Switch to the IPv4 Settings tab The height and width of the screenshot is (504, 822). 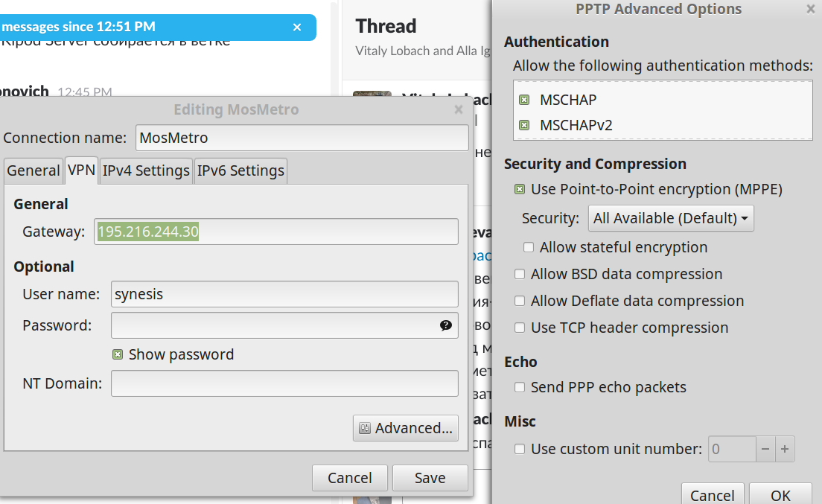[x=146, y=170]
